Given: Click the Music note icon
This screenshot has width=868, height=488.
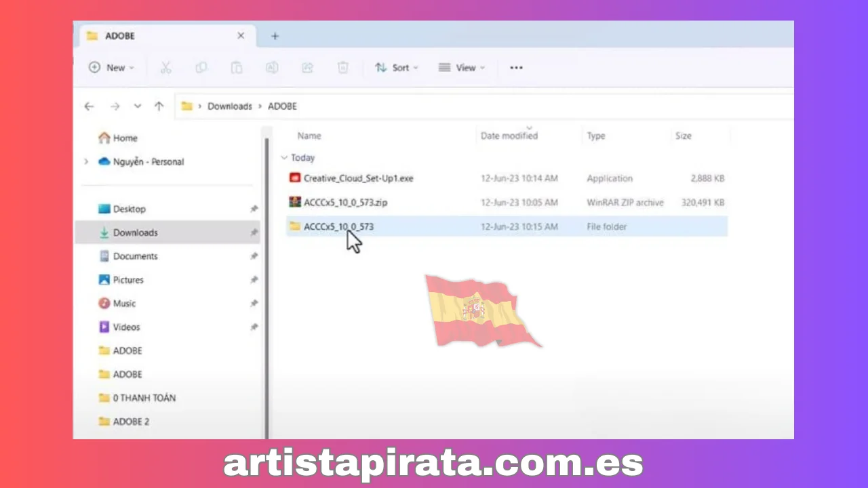Looking at the screenshot, I should (x=104, y=304).
